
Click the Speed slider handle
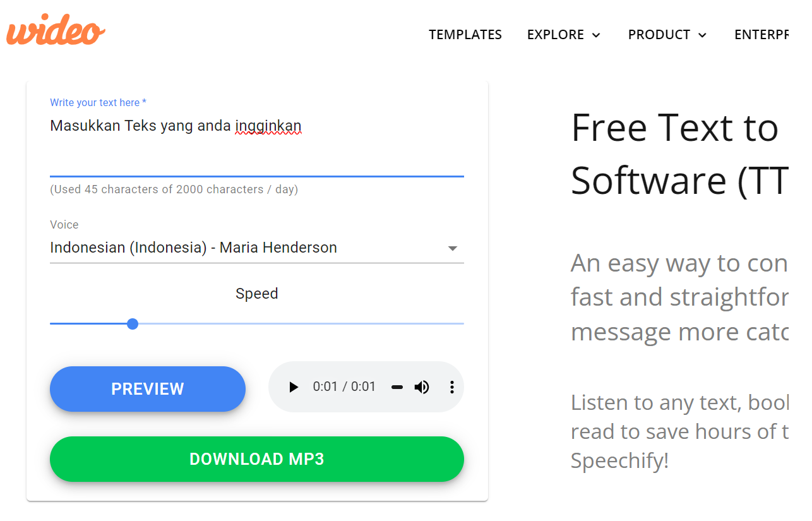pos(133,324)
